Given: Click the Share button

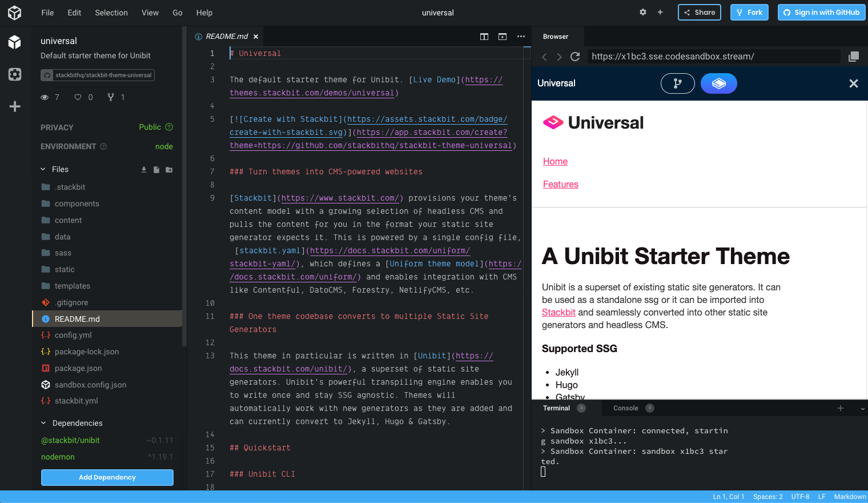Looking at the screenshot, I should [x=700, y=13].
